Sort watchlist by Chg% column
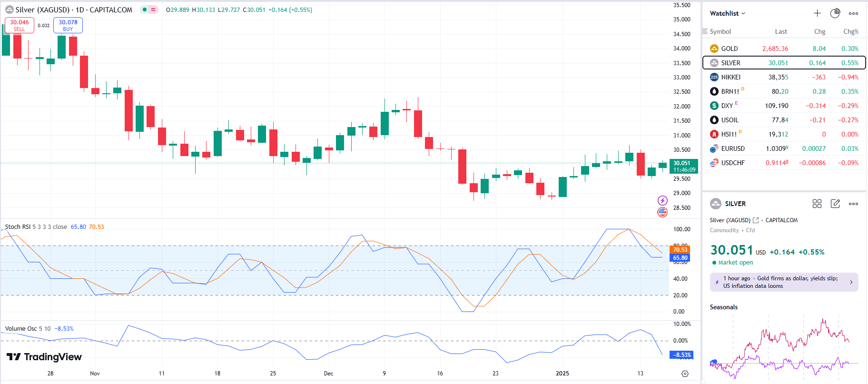The width and height of the screenshot is (868, 384). pyautogui.click(x=850, y=31)
